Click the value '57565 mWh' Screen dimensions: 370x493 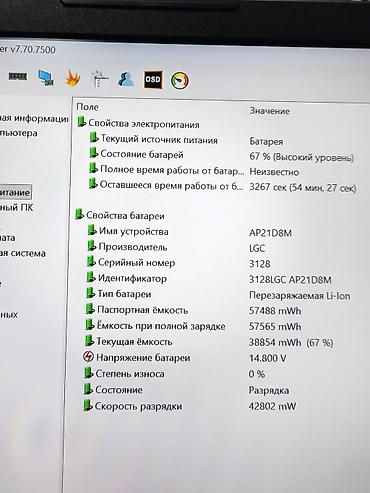pyautogui.click(x=275, y=327)
